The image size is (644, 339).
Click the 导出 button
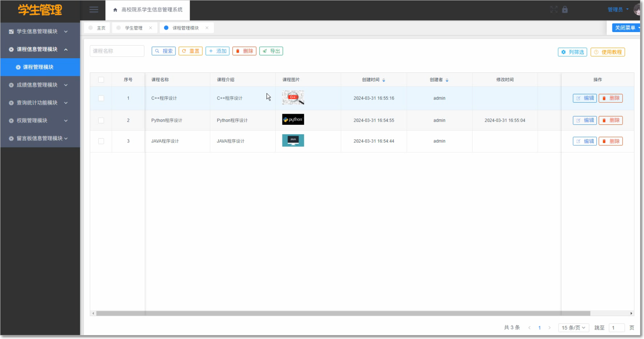pos(271,51)
